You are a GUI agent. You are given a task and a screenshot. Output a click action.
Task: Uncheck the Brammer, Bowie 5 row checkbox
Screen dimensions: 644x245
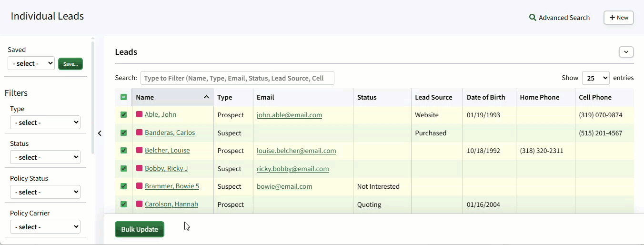(124, 186)
